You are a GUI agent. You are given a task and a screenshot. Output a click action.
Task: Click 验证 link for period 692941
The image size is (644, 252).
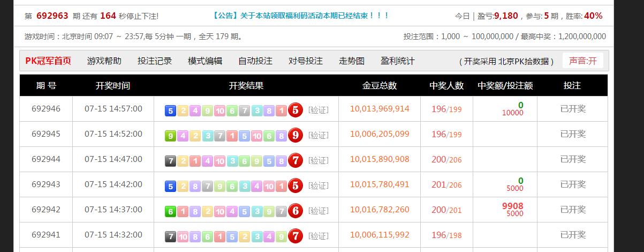coord(319,236)
